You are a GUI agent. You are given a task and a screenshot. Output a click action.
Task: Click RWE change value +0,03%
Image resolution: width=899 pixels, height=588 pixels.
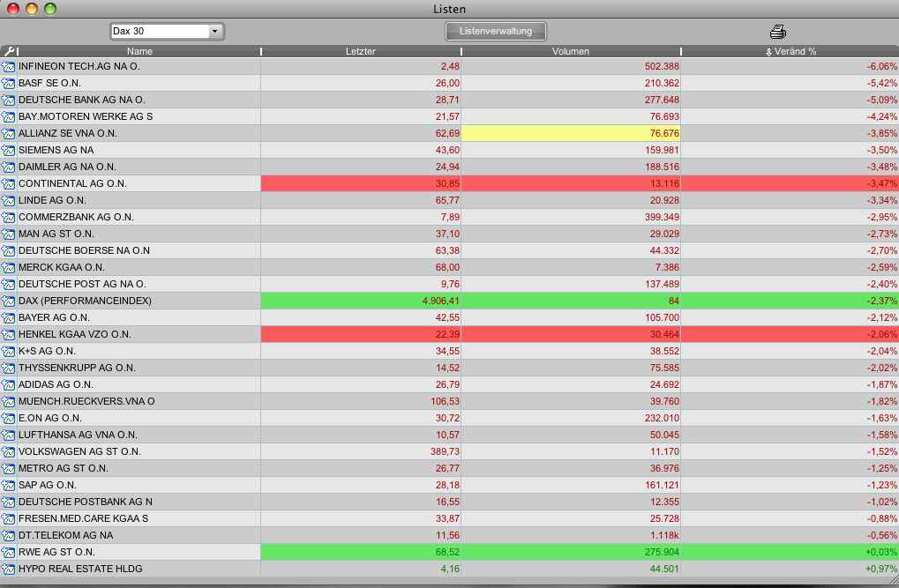click(x=881, y=552)
